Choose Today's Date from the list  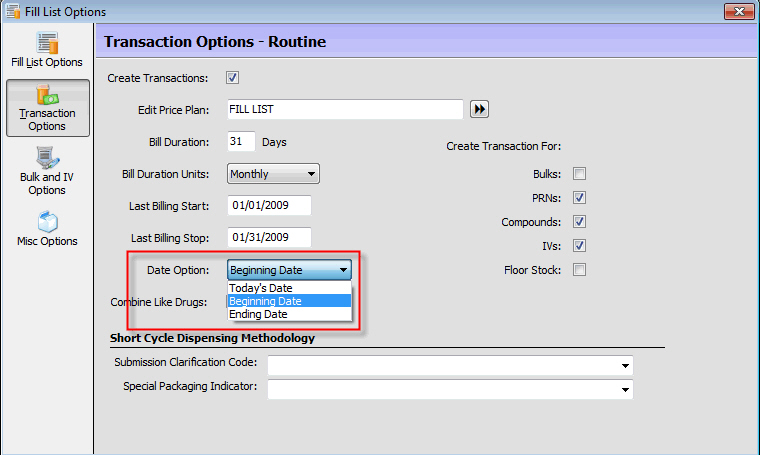pos(261,288)
